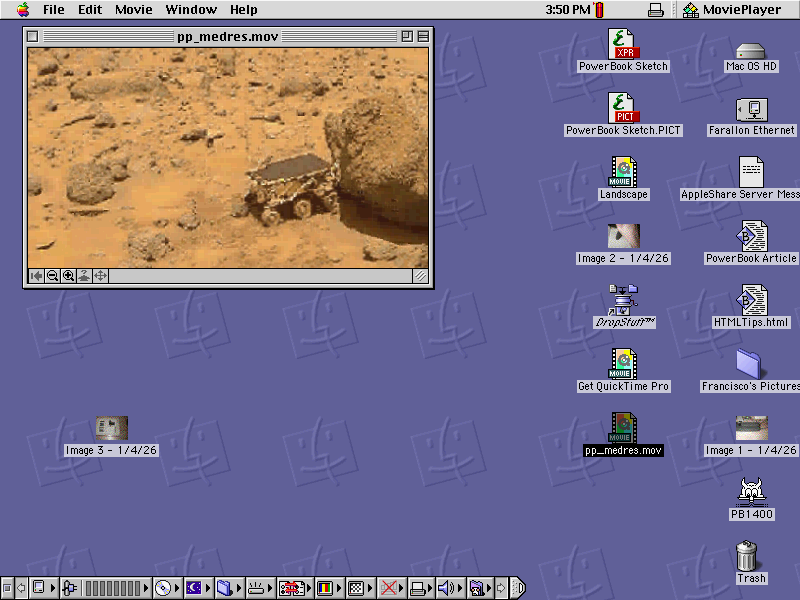Open the Movie menu
Viewport: 800px width, 600px height.
[133, 9]
